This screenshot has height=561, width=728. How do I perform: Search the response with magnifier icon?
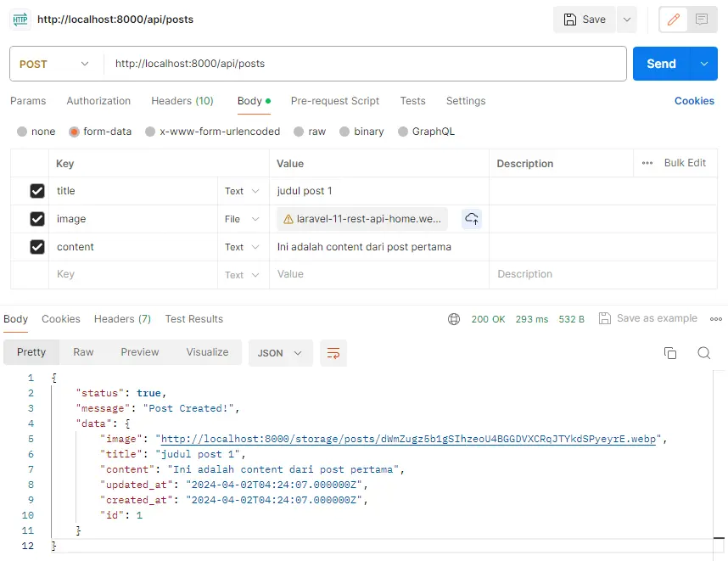coord(703,353)
